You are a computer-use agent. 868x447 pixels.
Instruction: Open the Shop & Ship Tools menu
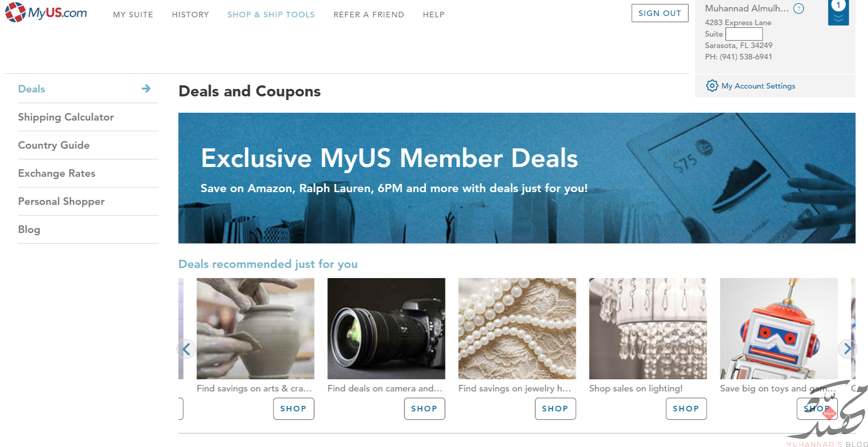point(271,14)
